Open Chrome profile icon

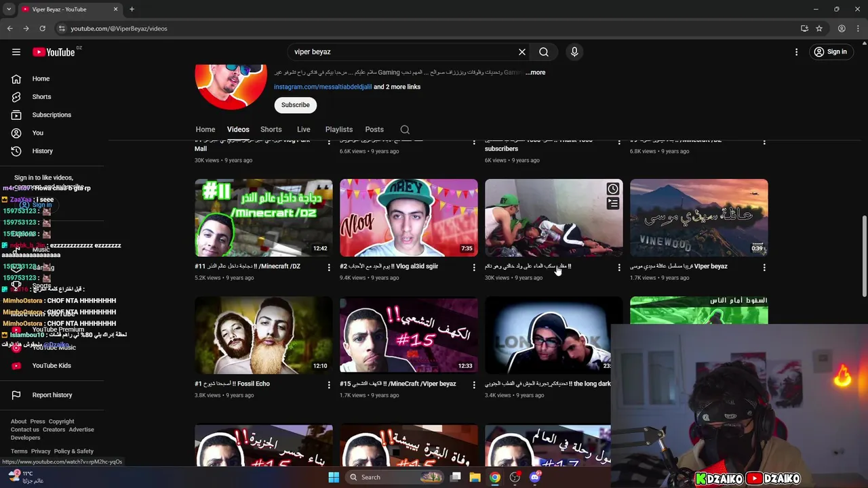click(842, 28)
